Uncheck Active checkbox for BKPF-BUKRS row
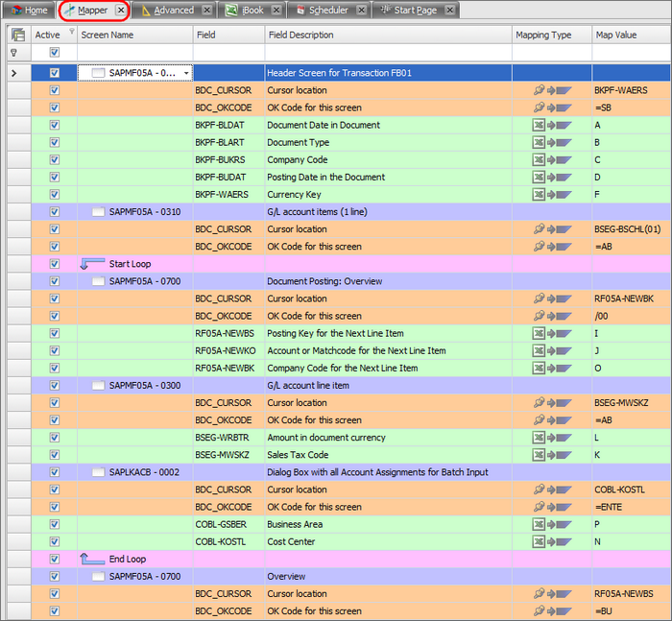 [x=55, y=159]
